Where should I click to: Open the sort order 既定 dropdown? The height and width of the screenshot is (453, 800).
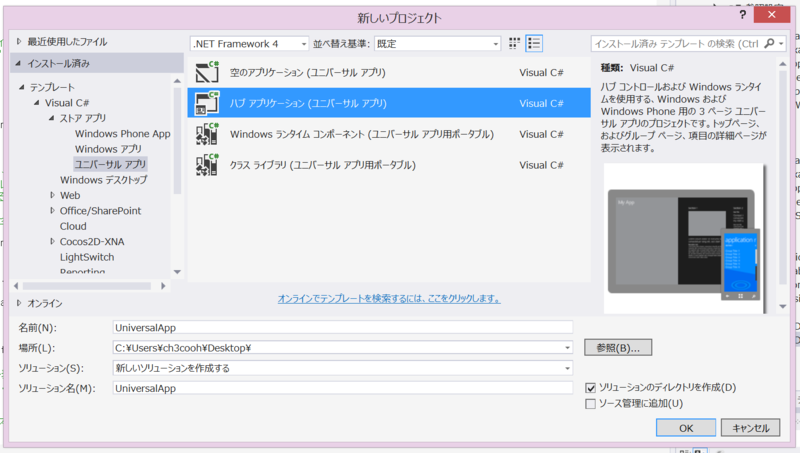click(437, 44)
